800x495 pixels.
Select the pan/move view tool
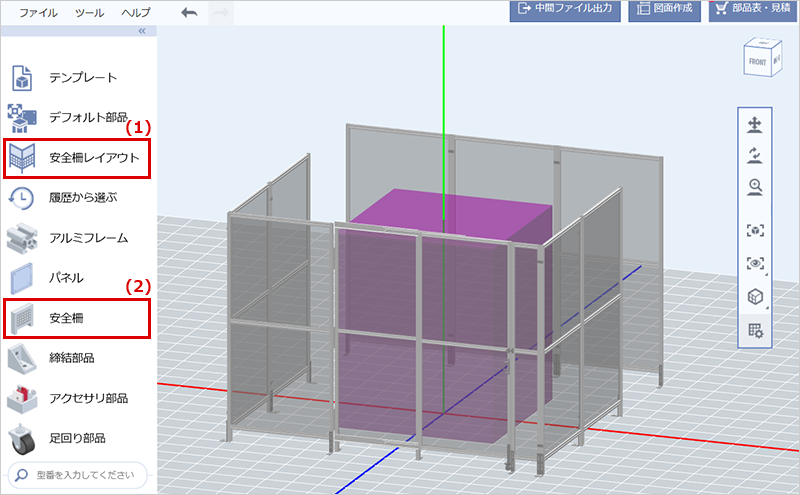[755, 125]
